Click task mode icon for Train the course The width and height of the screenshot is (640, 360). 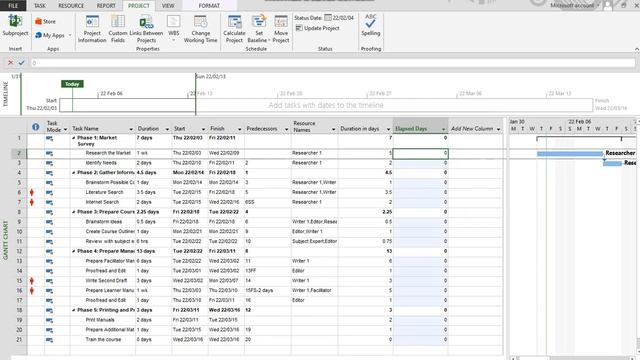point(49,340)
